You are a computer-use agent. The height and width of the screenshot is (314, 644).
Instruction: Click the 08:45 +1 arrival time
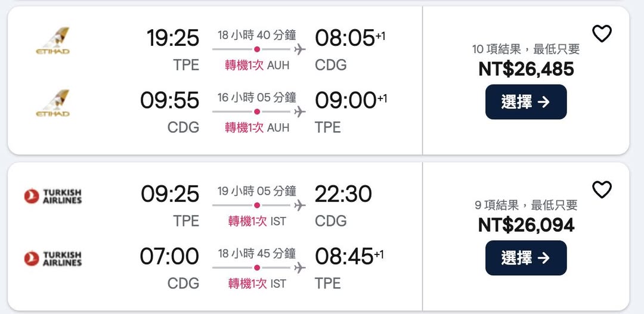pyautogui.click(x=349, y=256)
